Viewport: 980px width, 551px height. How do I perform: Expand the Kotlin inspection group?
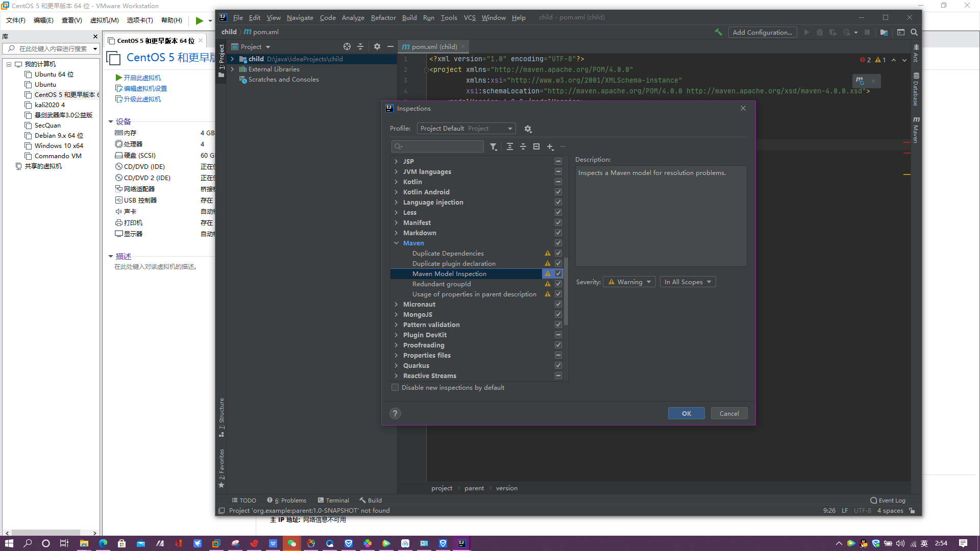(396, 182)
